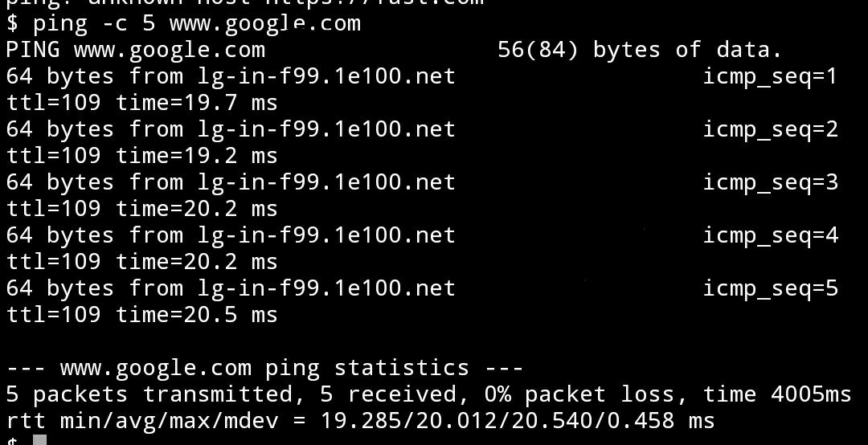Click the ttl=109 beside time=19.7 ms
The height and width of the screenshot is (445, 868).
pyautogui.click(x=53, y=103)
